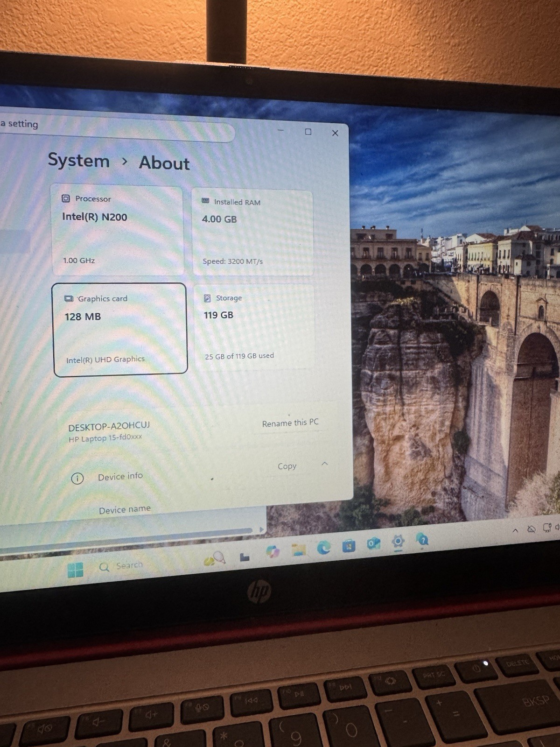This screenshot has width=560, height=747.
Task: Click the HP Laptop 15-fd0xxx model text
Action: (x=105, y=438)
